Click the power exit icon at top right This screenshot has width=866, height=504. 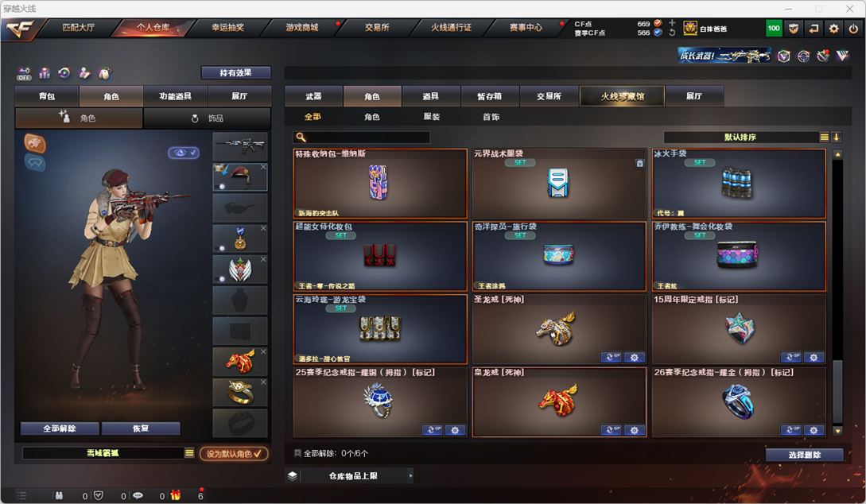pos(853,28)
